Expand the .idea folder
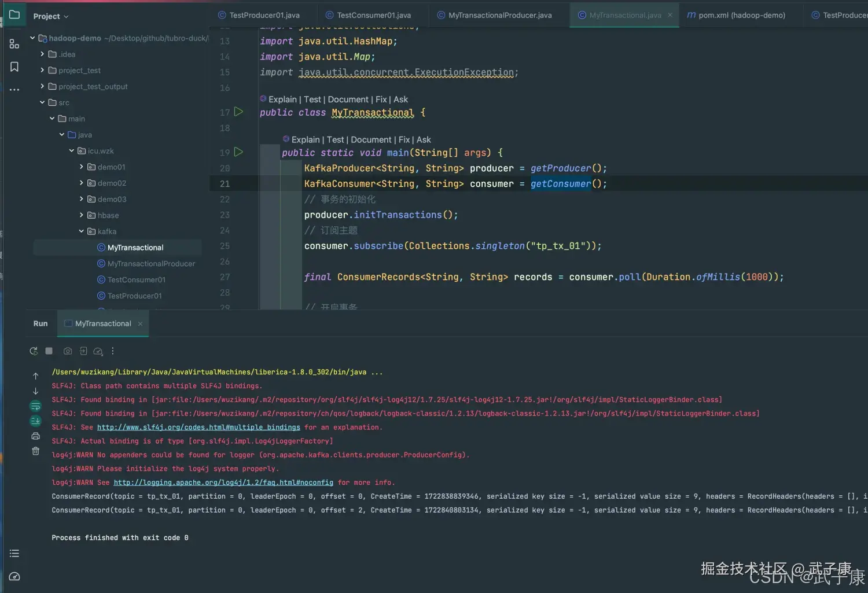Viewport: 868px width, 593px height. [42, 54]
